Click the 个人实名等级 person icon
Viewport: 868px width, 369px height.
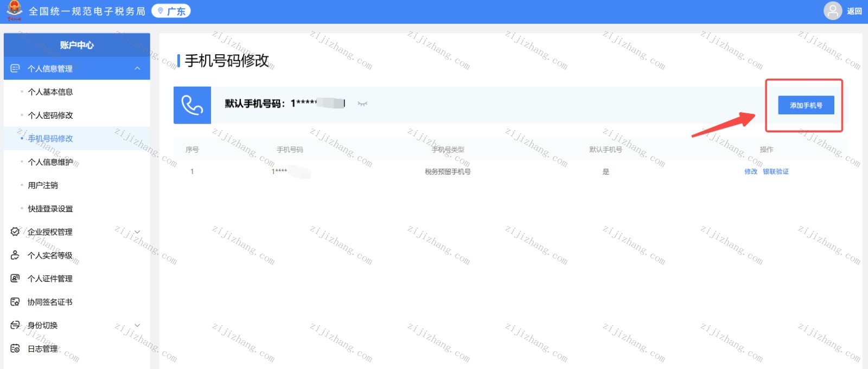[x=15, y=255]
